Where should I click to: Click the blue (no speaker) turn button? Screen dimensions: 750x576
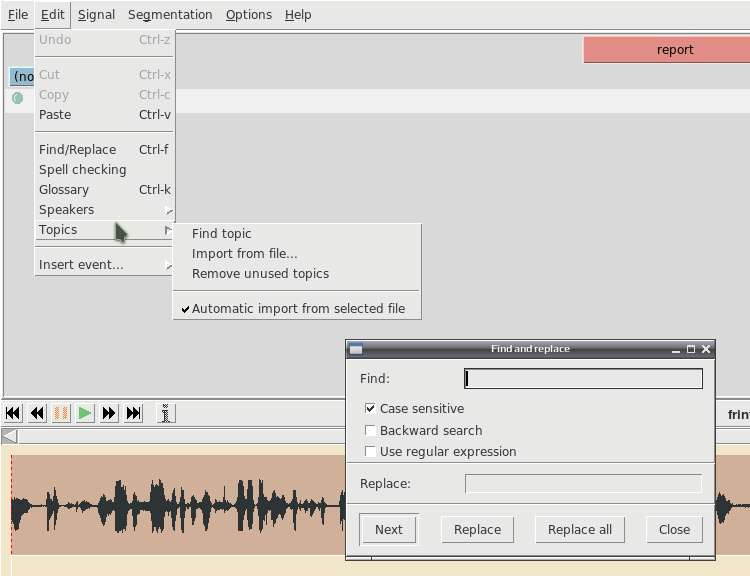(x=22, y=77)
